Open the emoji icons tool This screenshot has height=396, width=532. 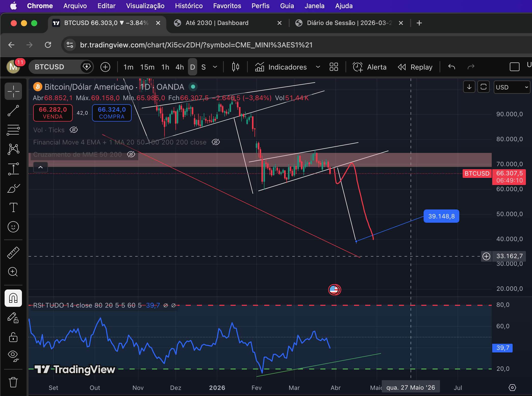(13, 227)
